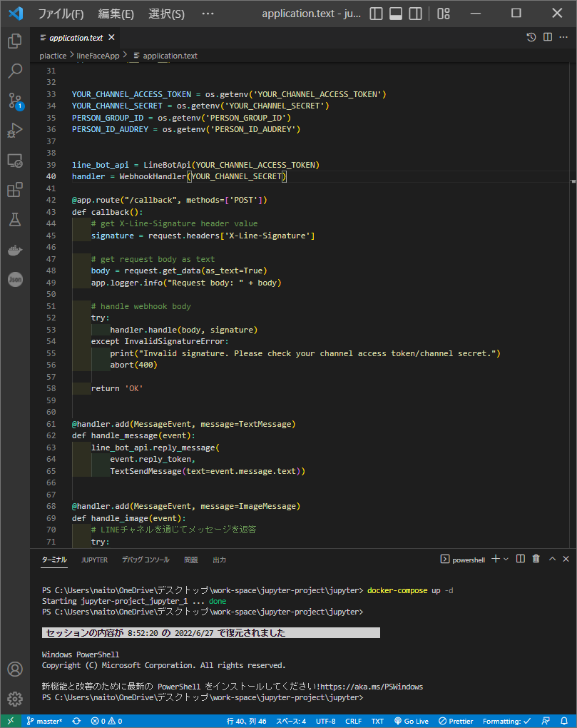Open the ファイル(F) menu
Image resolution: width=577 pixels, height=728 pixels.
click(61, 14)
